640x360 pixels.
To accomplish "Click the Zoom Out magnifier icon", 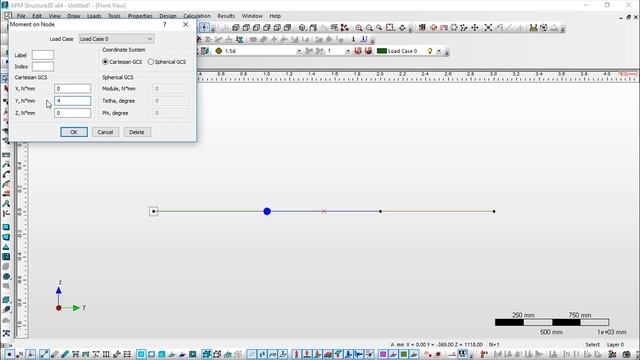I will 369,28.
